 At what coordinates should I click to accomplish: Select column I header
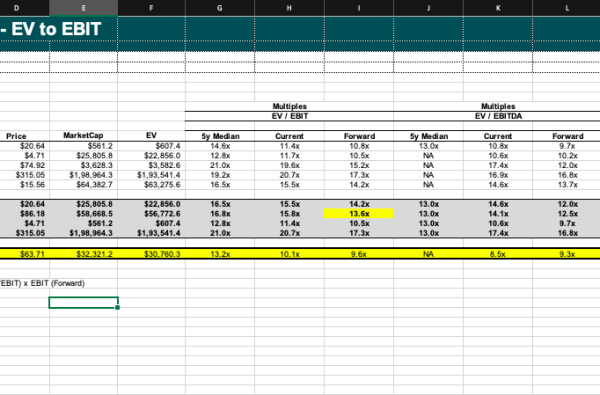pos(359,8)
